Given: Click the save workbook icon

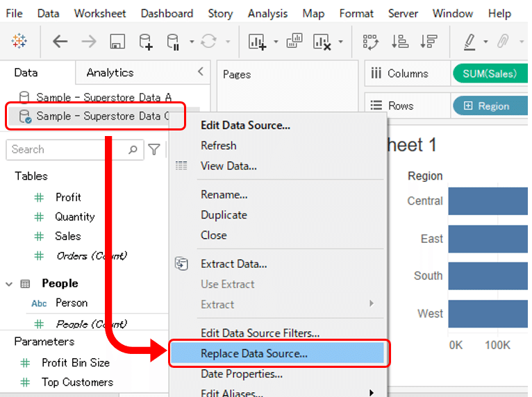Looking at the screenshot, I should coord(117,42).
